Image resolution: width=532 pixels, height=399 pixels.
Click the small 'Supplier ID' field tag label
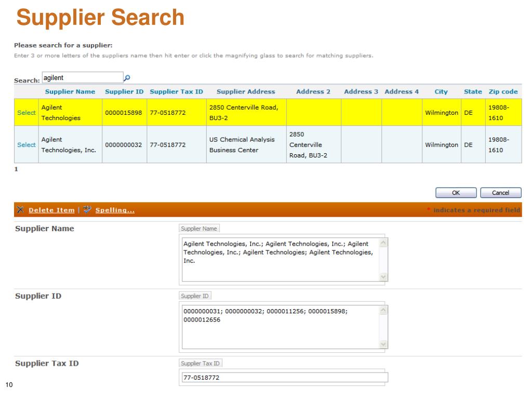195,296
